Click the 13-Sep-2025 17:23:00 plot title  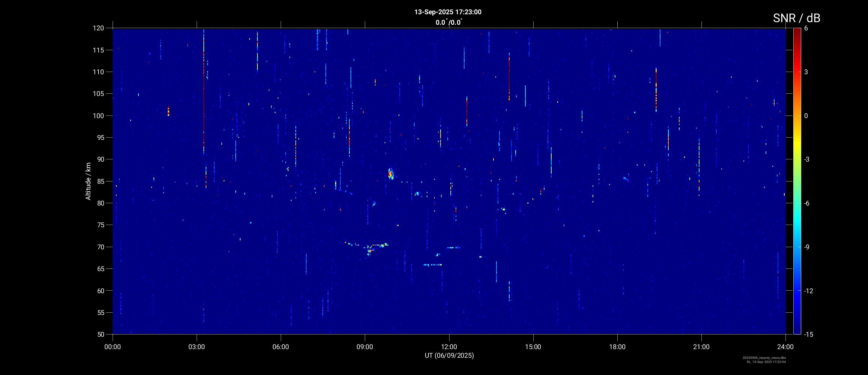pos(448,12)
